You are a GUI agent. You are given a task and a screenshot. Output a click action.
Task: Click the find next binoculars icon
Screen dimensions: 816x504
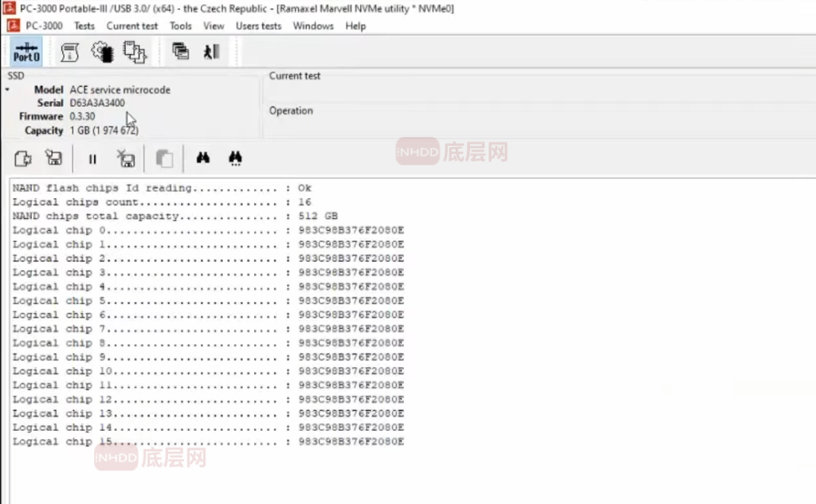[235, 158]
